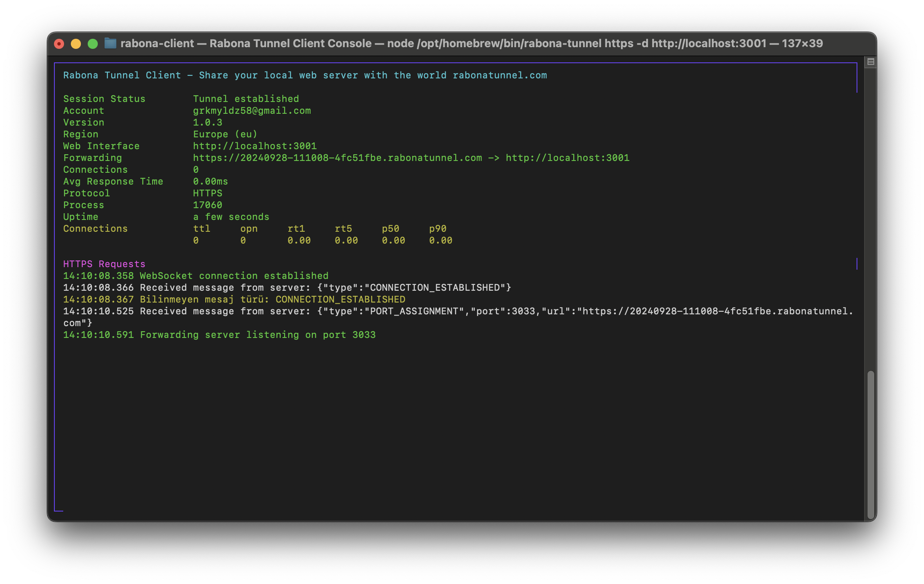Click the 'Uptime' label
This screenshot has height=584, width=924.
click(x=81, y=217)
